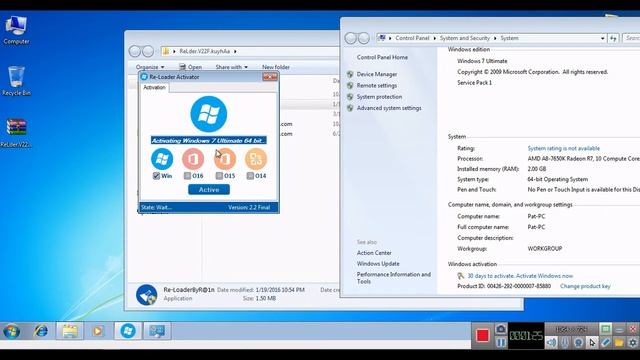
Task: Enable the O16 checkbox
Action: coord(187,176)
